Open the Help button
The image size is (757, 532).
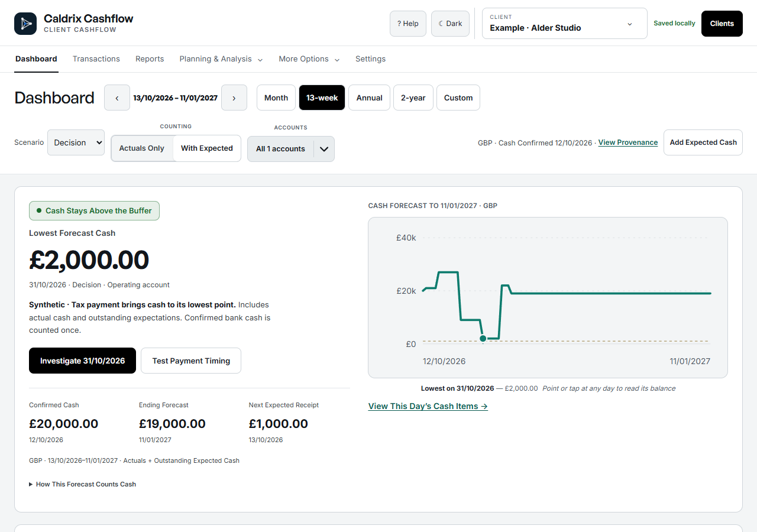pyautogui.click(x=408, y=24)
